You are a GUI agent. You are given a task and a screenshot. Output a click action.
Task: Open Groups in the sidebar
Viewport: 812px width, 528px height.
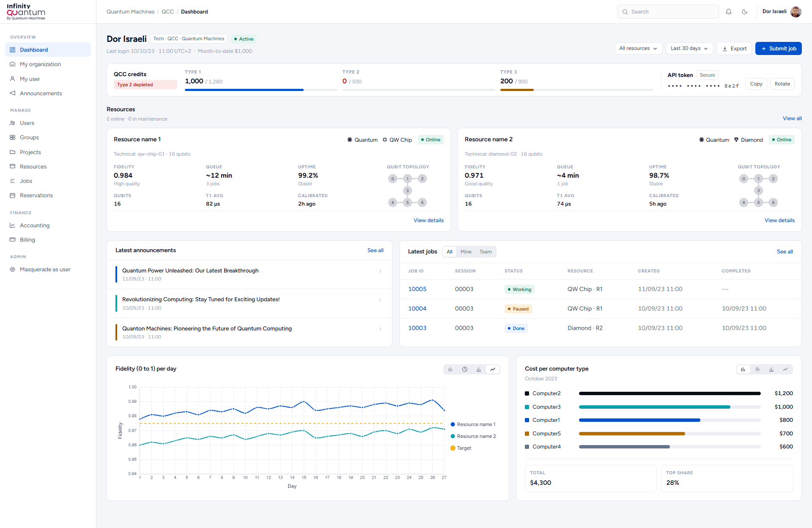(x=48, y=137)
